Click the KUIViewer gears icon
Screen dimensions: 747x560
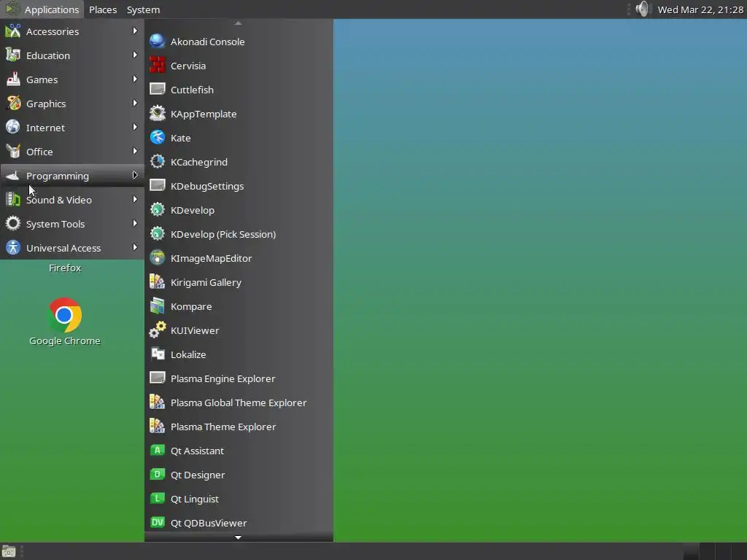click(158, 330)
